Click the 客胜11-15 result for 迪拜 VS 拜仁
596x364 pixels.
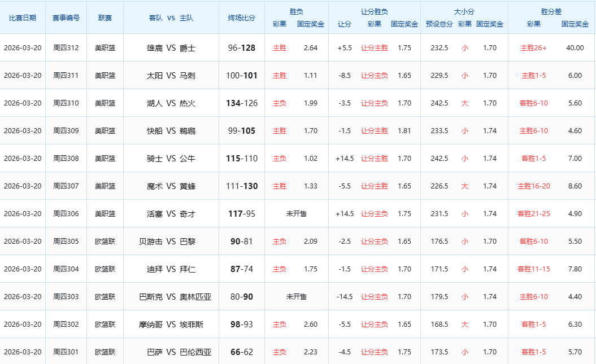click(533, 269)
